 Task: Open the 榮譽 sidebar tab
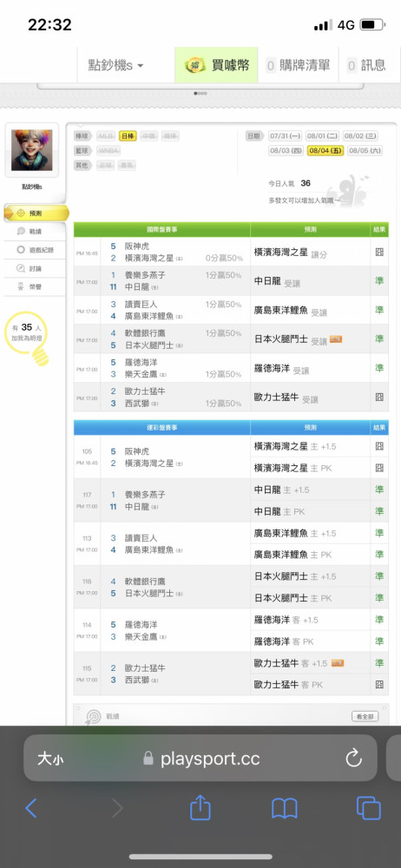(35, 286)
